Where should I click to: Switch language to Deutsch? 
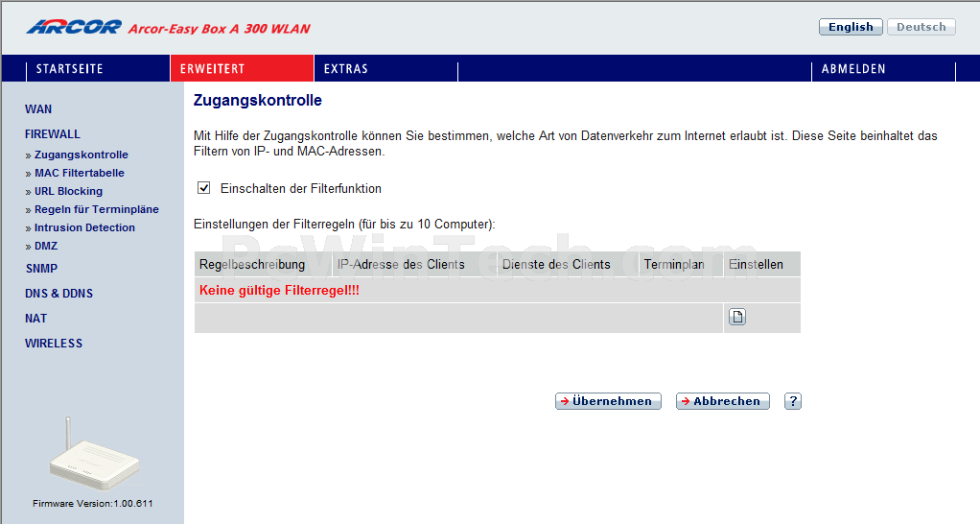(x=922, y=27)
